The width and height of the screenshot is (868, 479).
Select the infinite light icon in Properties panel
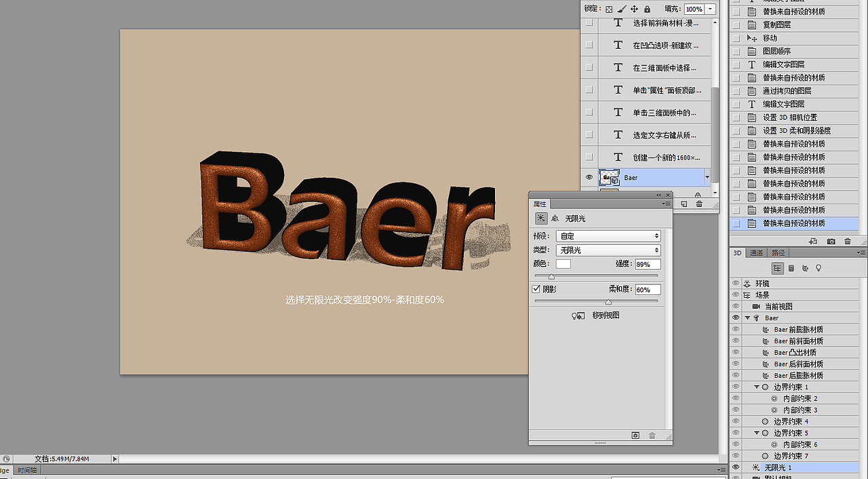click(x=541, y=218)
